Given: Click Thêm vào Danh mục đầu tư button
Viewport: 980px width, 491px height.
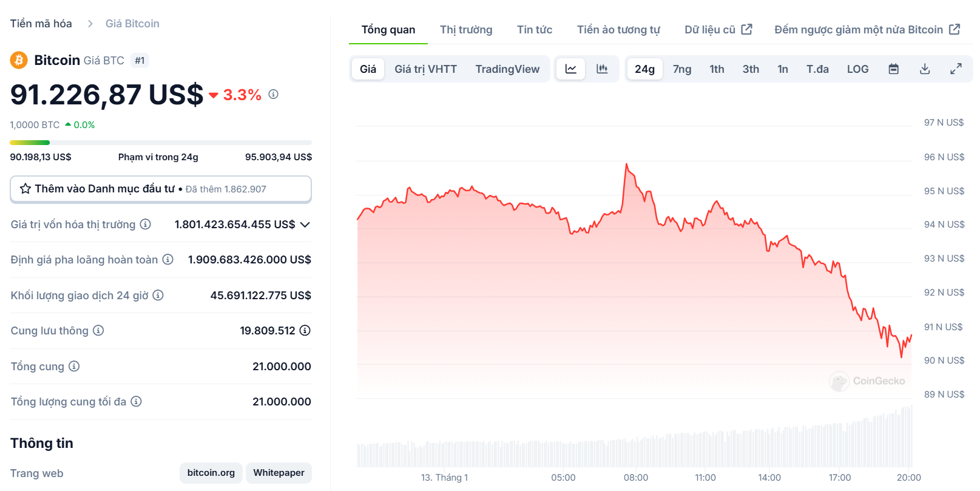Looking at the screenshot, I should click(161, 189).
